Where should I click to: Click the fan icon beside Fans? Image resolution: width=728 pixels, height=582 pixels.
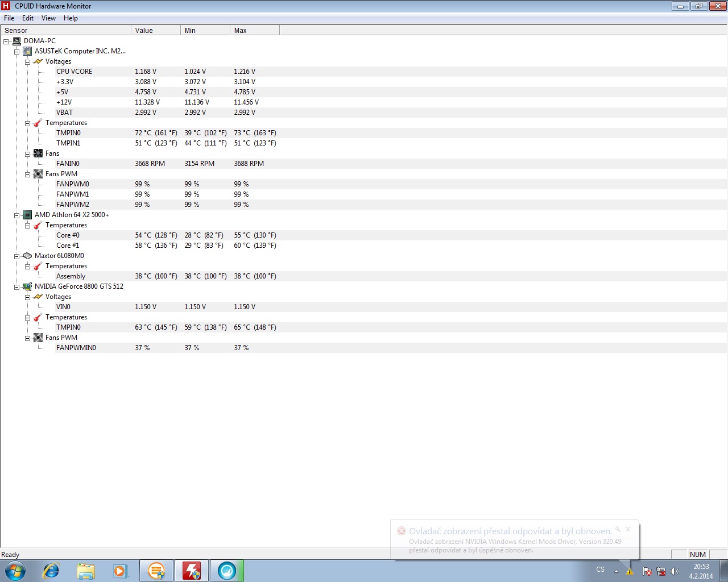38,153
